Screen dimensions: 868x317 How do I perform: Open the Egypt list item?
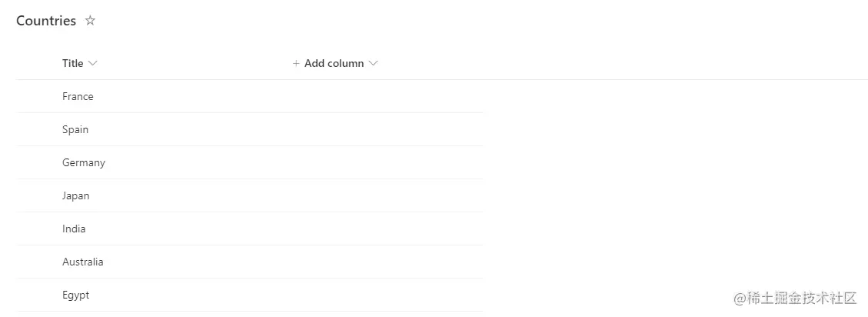(75, 295)
